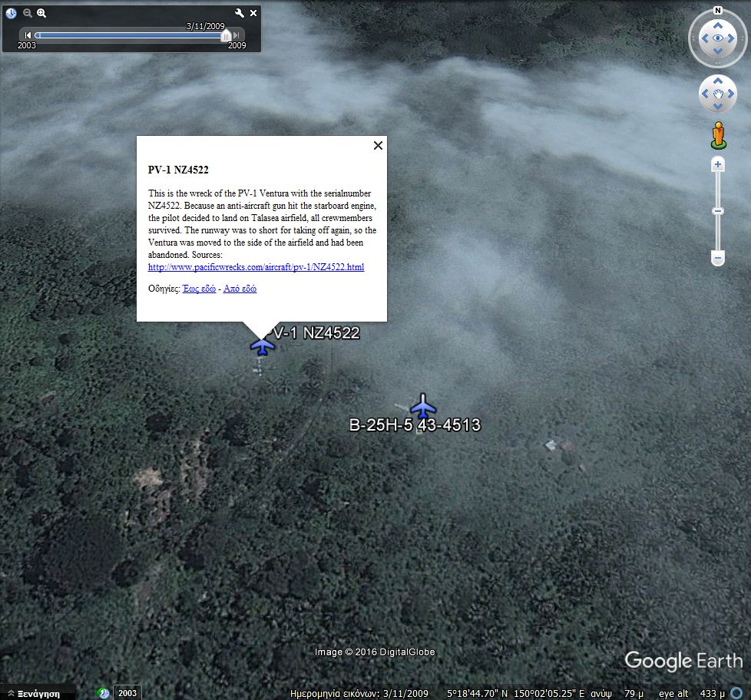Click the zoom slider handle
The image size is (751, 700).
click(x=717, y=211)
